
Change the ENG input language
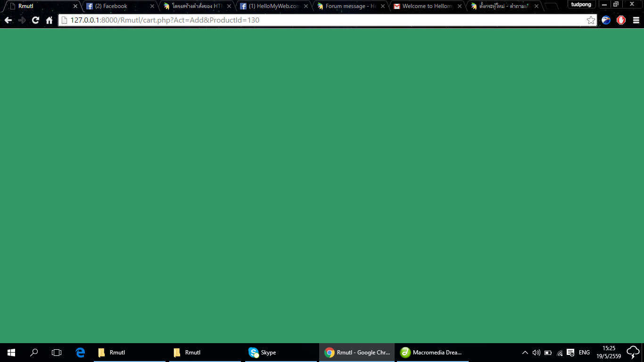tap(584, 353)
